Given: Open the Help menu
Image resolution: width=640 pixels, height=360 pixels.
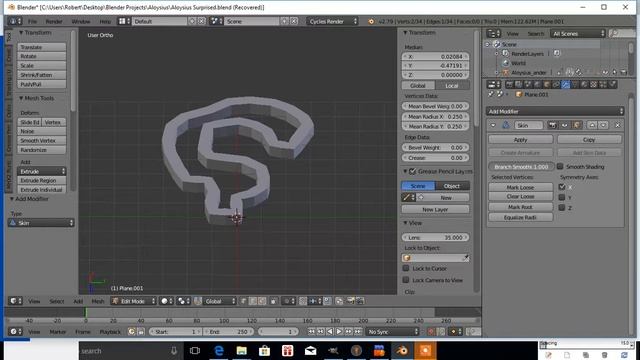Looking at the screenshot, I should pos(105,21).
